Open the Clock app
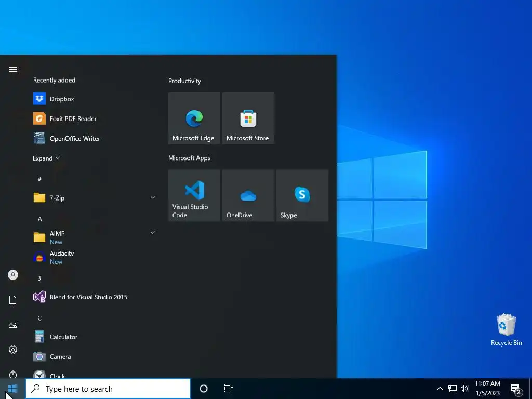 pos(94,373)
